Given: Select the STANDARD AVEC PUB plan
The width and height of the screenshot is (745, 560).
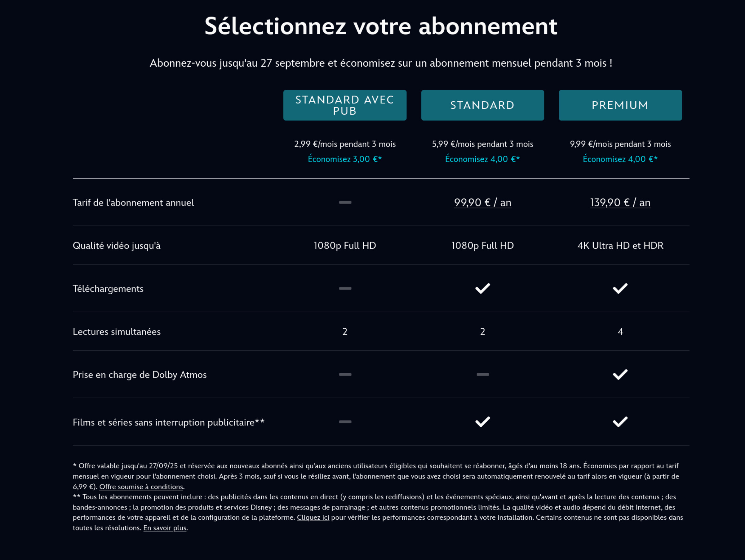Looking at the screenshot, I should (x=344, y=105).
